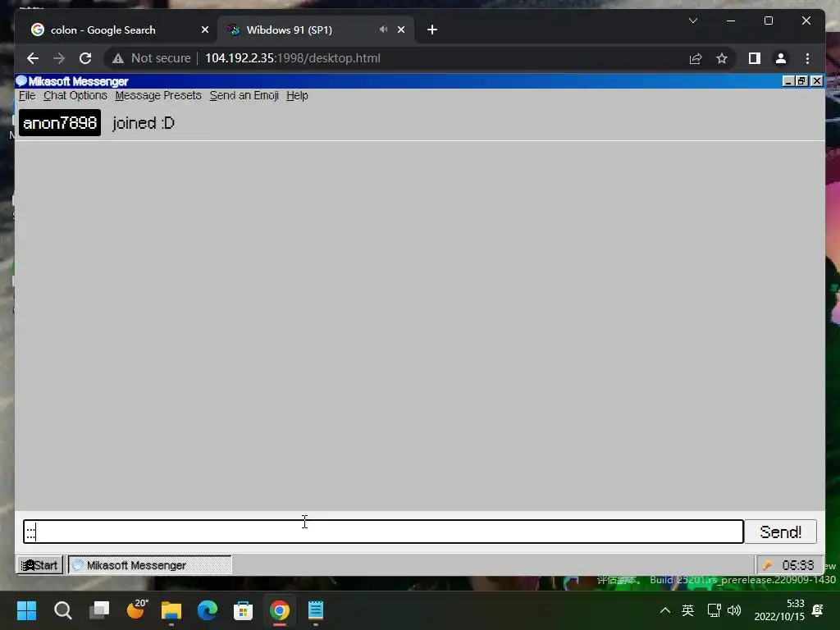
Task: Minimize the Mikasoft Messenger window
Action: click(x=788, y=81)
